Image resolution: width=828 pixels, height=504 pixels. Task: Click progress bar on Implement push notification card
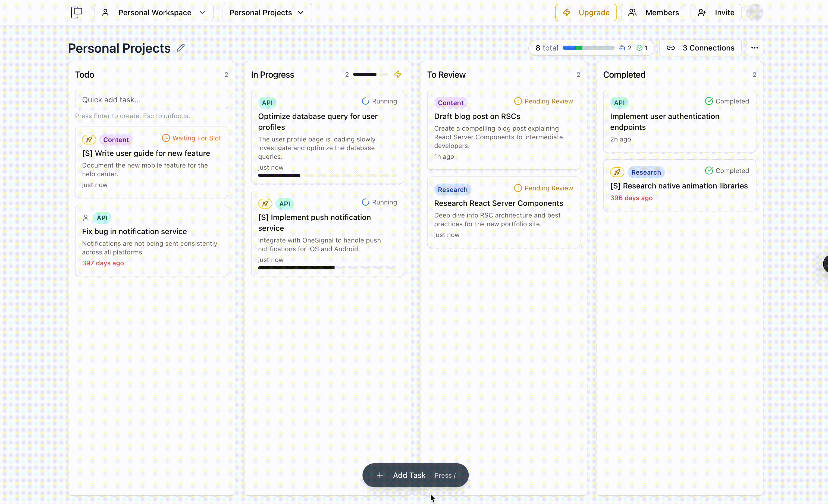tap(327, 268)
